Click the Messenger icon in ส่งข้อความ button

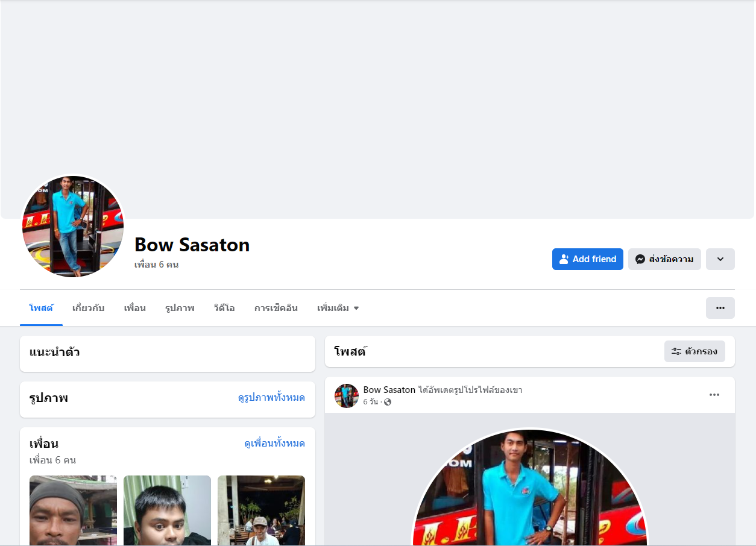coord(640,259)
